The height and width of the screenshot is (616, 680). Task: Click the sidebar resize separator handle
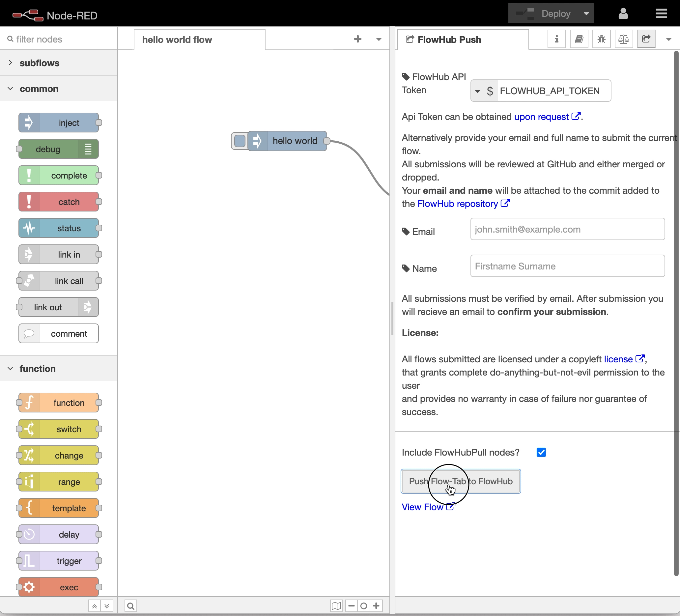coord(392,319)
